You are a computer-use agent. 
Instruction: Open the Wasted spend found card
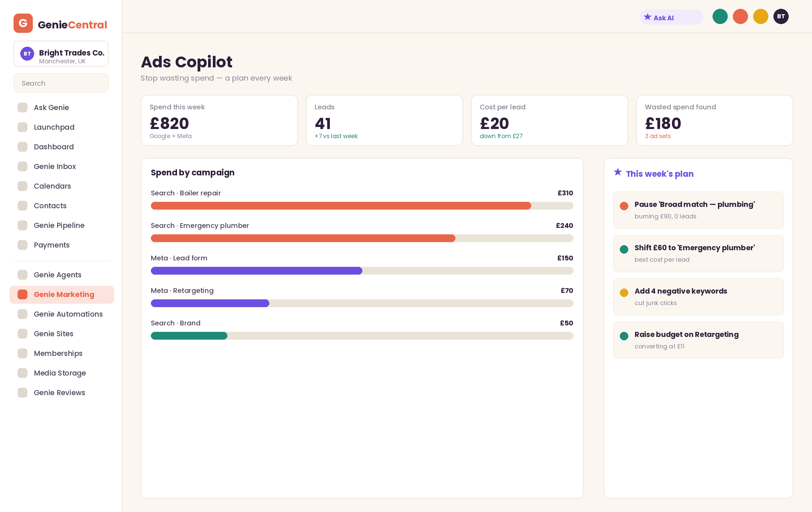tap(715, 121)
